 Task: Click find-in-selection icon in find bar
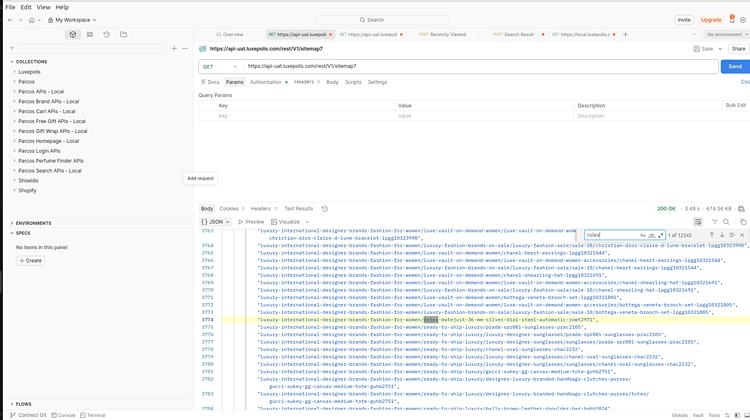[x=732, y=235]
